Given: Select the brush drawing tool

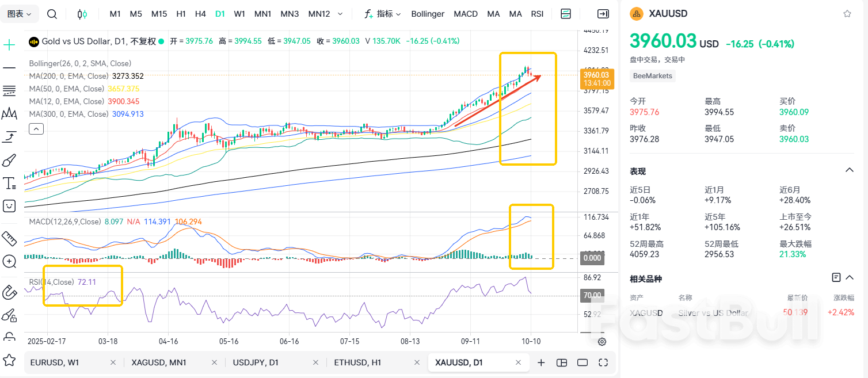Looking at the screenshot, I should coord(9,160).
